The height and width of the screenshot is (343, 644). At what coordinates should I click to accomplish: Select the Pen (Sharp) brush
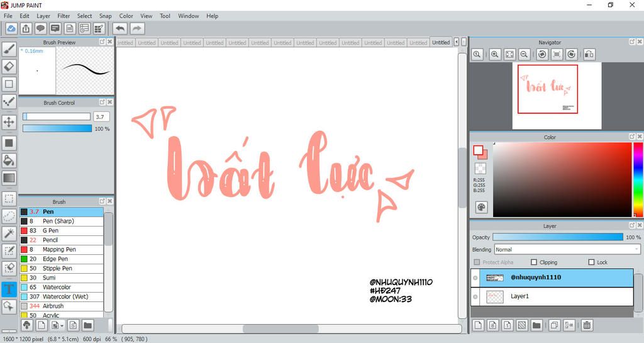pos(62,221)
